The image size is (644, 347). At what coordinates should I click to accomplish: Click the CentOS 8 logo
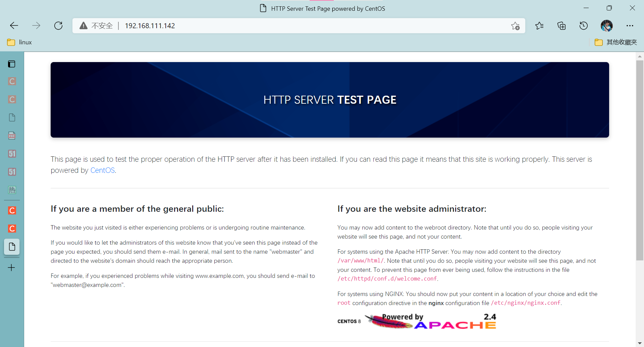click(349, 321)
